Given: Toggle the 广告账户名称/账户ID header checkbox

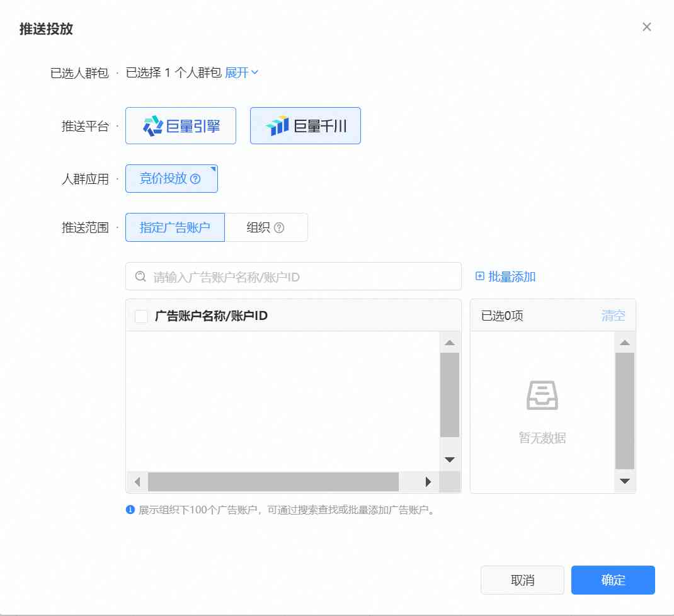Looking at the screenshot, I should click(x=141, y=316).
